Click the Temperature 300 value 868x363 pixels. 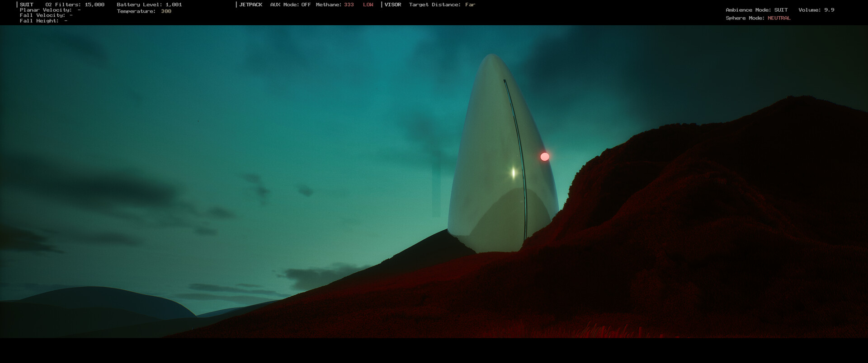click(x=166, y=11)
